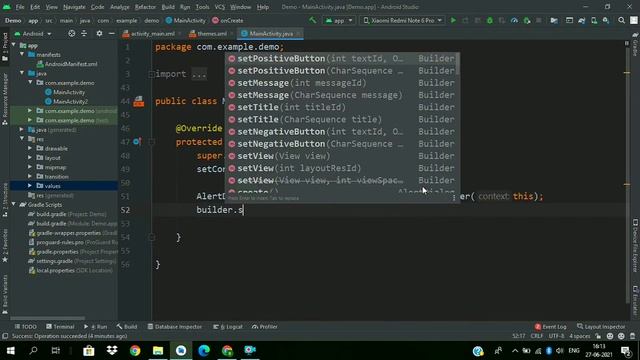Viewport: 640px width, 360px height.
Task: Open the Tools menu
Action: (202, 7)
